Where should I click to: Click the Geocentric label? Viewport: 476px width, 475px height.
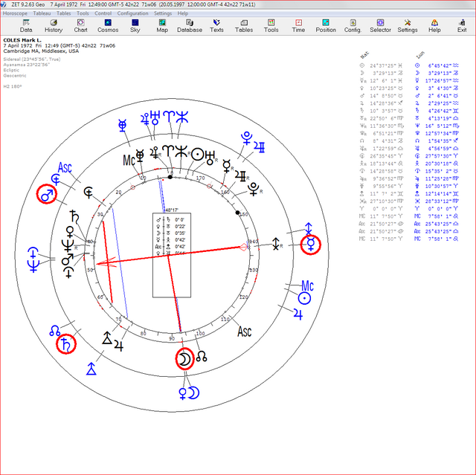point(15,76)
